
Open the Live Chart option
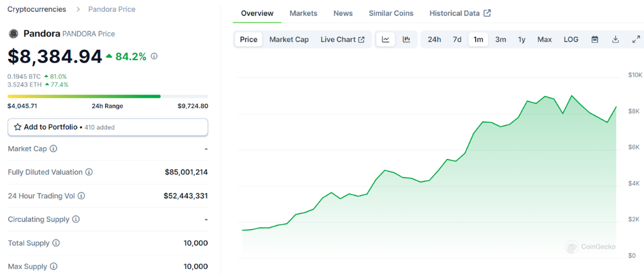[x=342, y=40]
